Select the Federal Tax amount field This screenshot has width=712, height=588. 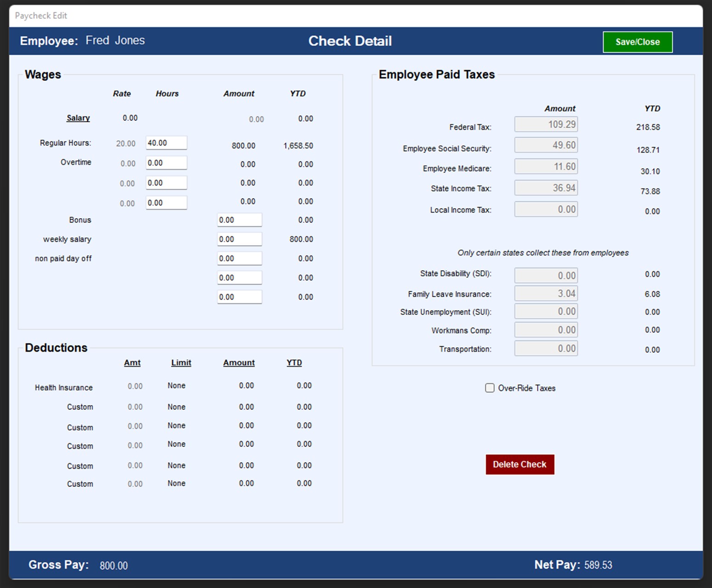click(546, 124)
